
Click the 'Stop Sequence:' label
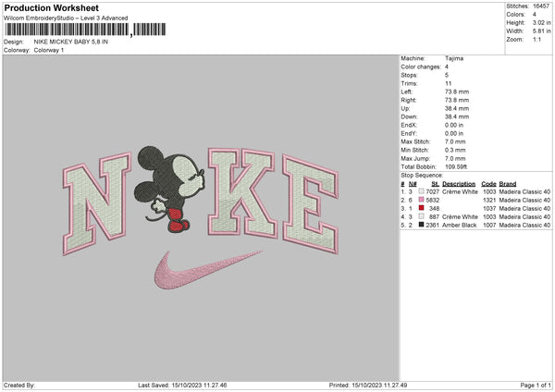(x=422, y=176)
